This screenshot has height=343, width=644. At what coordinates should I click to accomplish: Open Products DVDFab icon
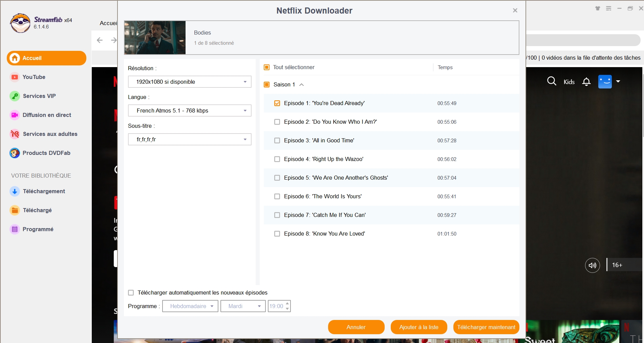point(15,153)
